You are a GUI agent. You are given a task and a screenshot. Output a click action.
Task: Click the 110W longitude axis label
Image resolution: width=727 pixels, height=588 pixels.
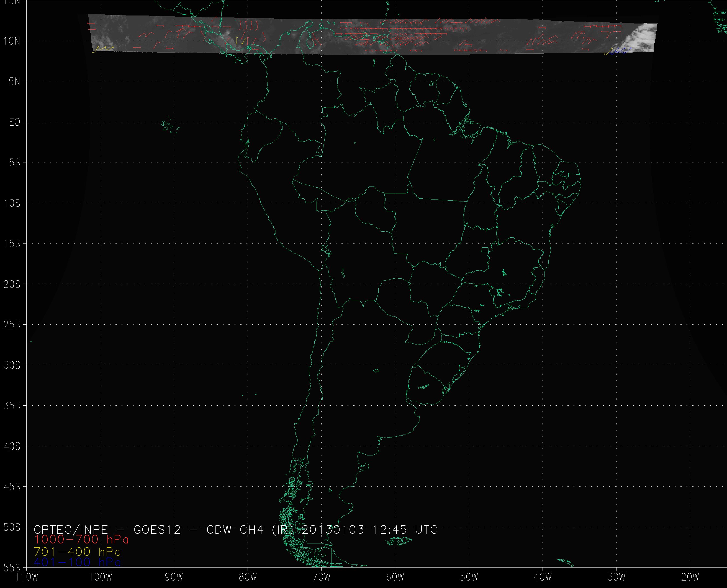[27, 577]
